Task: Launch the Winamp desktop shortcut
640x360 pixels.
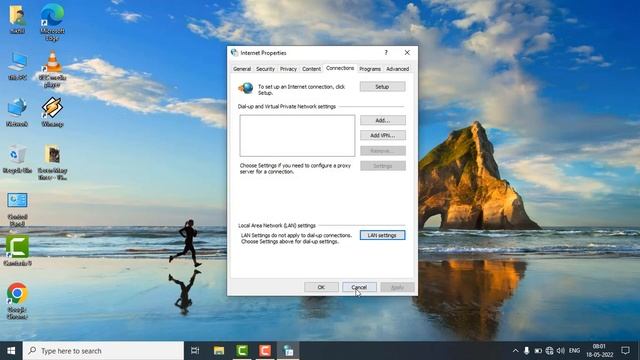Action: 52,112
